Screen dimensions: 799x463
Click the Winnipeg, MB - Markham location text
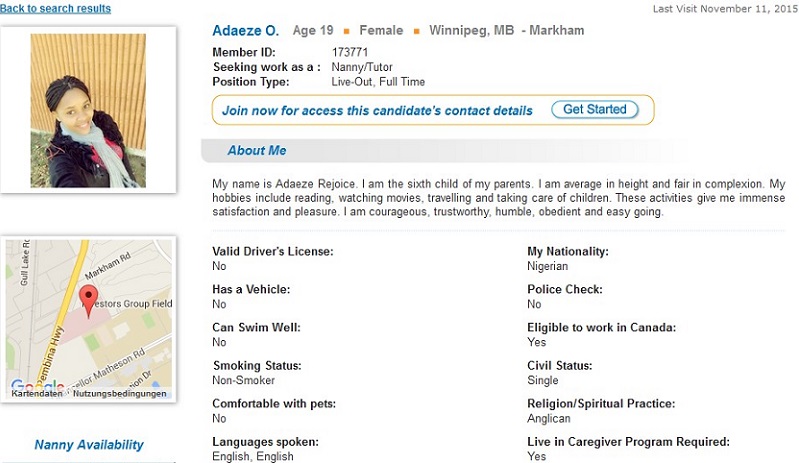click(x=507, y=31)
